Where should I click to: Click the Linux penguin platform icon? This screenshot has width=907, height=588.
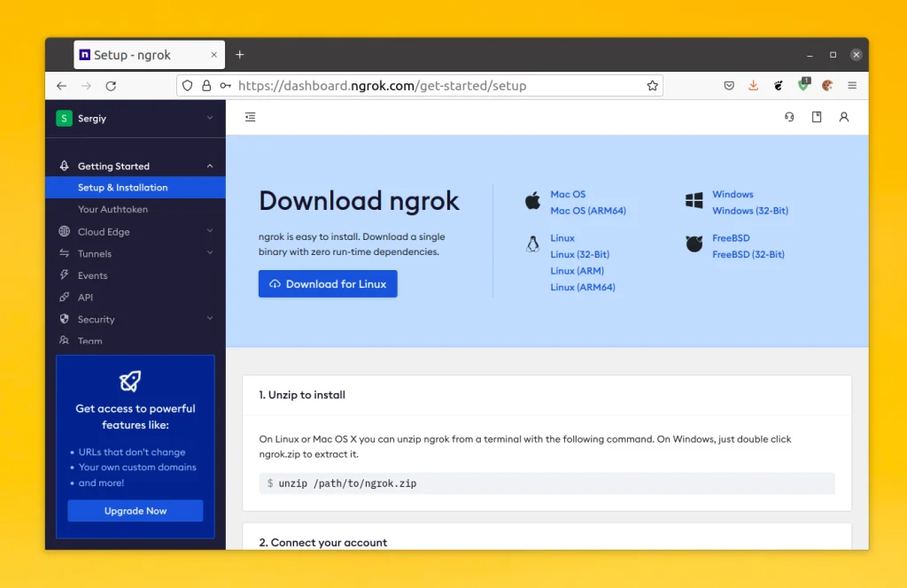tap(531, 243)
